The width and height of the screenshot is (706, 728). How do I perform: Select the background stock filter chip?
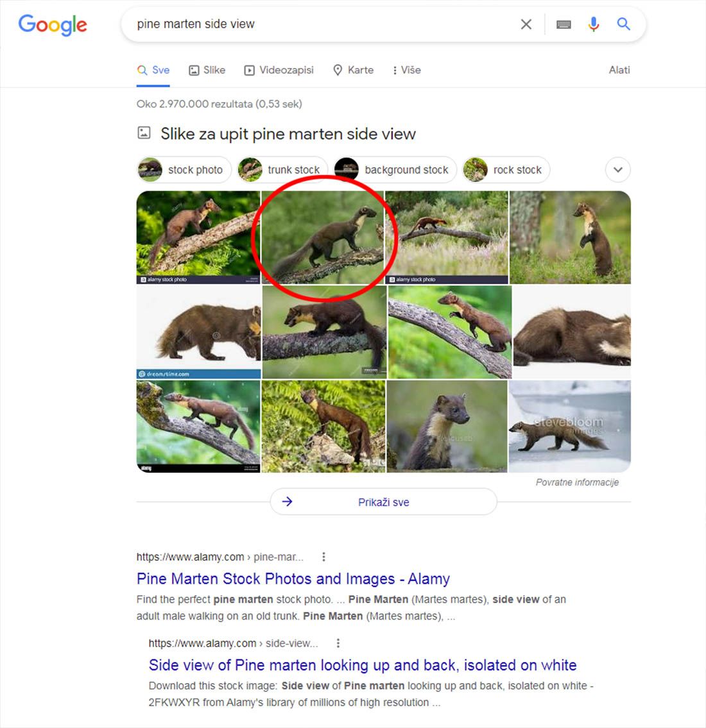(x=395, y=170)
